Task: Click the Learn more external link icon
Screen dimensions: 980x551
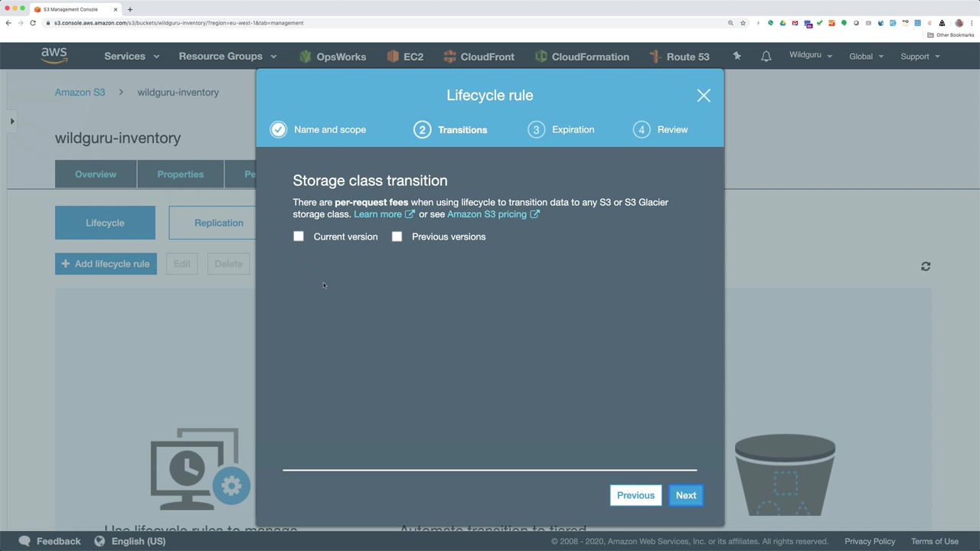Action: [410, 214]
